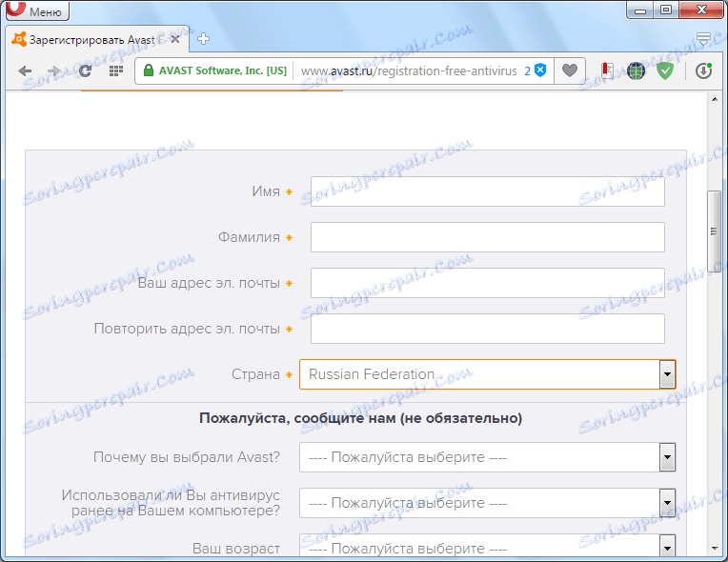The image size is (728, 562).
Task: Select the Зарегистрировать Avast tab
Action: coord(97,39)
